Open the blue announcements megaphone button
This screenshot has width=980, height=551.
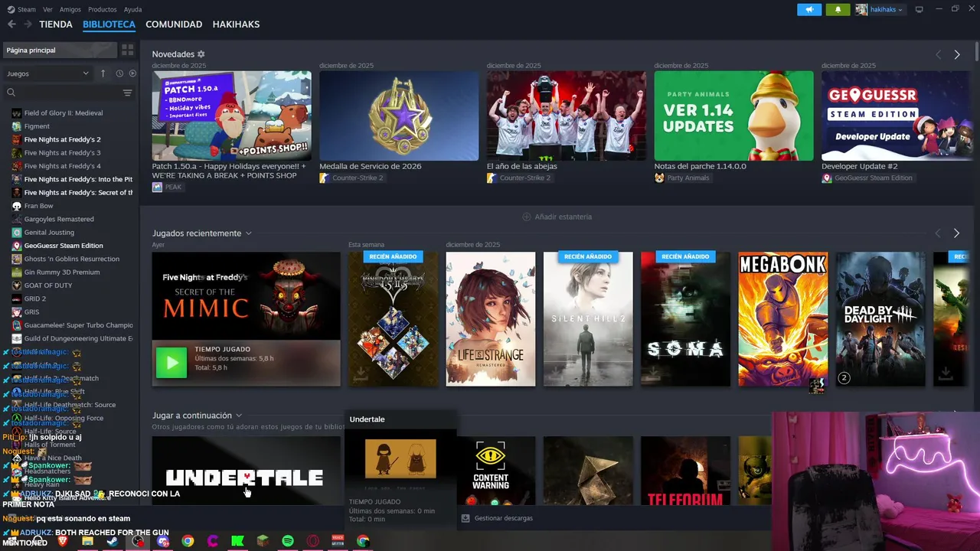809,10
